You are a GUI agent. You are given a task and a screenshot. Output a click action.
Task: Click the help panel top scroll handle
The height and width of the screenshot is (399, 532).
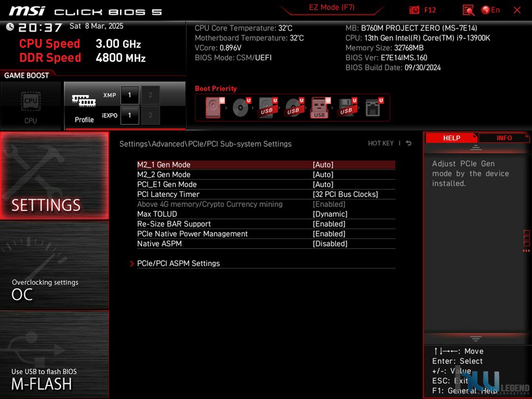point(476,147)
